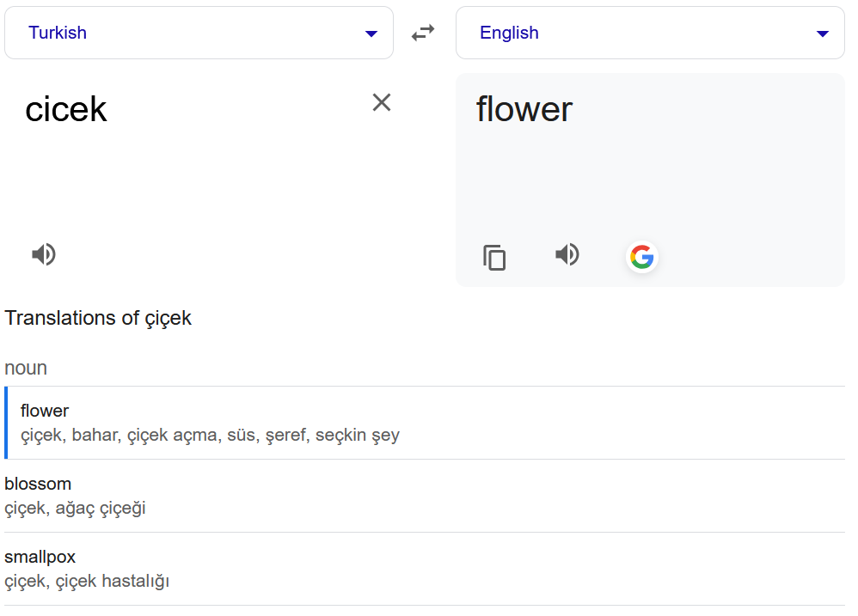Select the translated word 'flower' output
The image size is (858, 616).
(x=524, y=110)
